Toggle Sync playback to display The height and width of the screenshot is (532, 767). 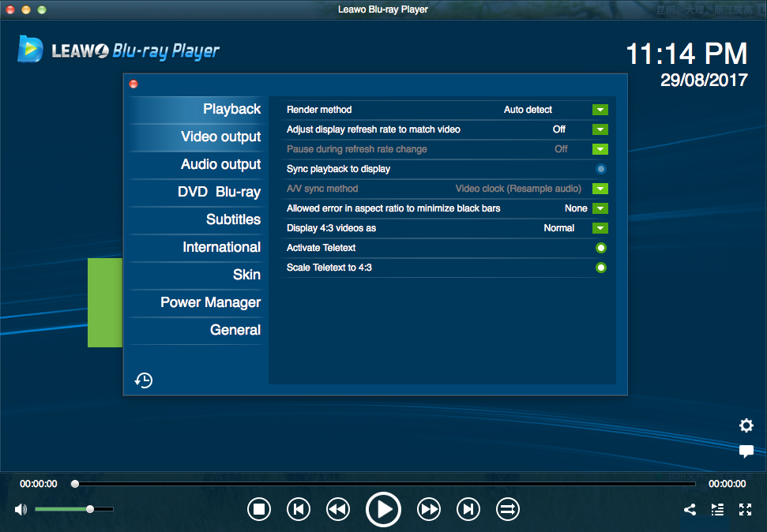pos(601,169)
